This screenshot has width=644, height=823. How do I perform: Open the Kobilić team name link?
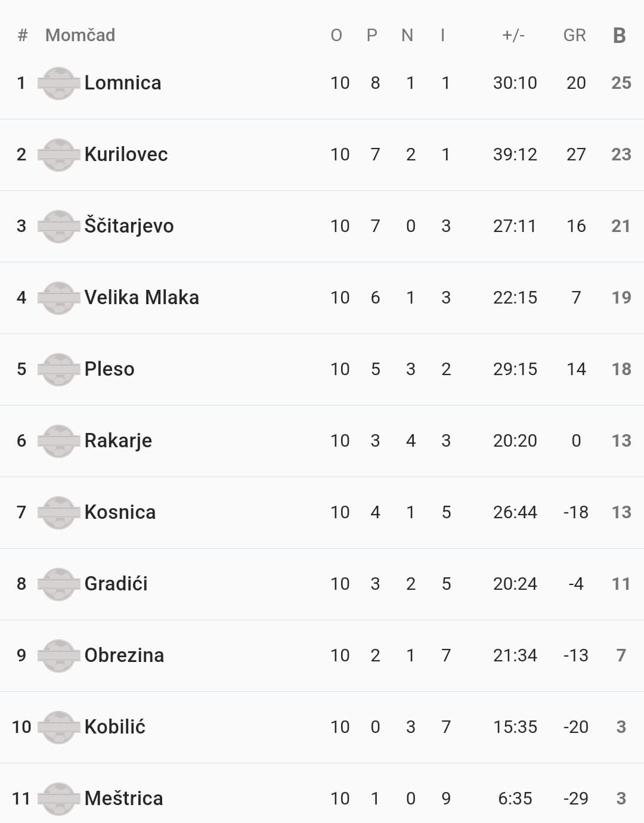point(114,727)
